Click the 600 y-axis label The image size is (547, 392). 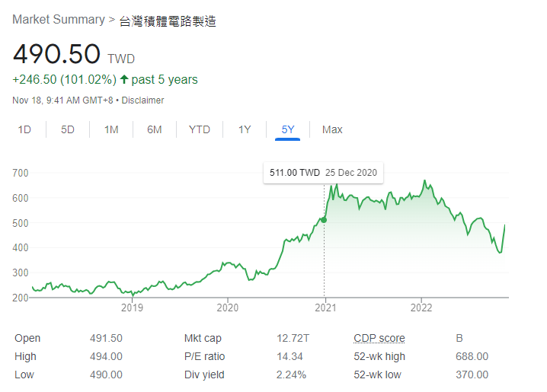[x=21, y=198]
